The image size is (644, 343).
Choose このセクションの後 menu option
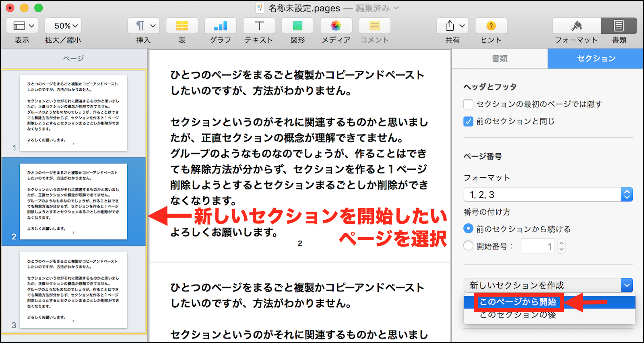550,315
